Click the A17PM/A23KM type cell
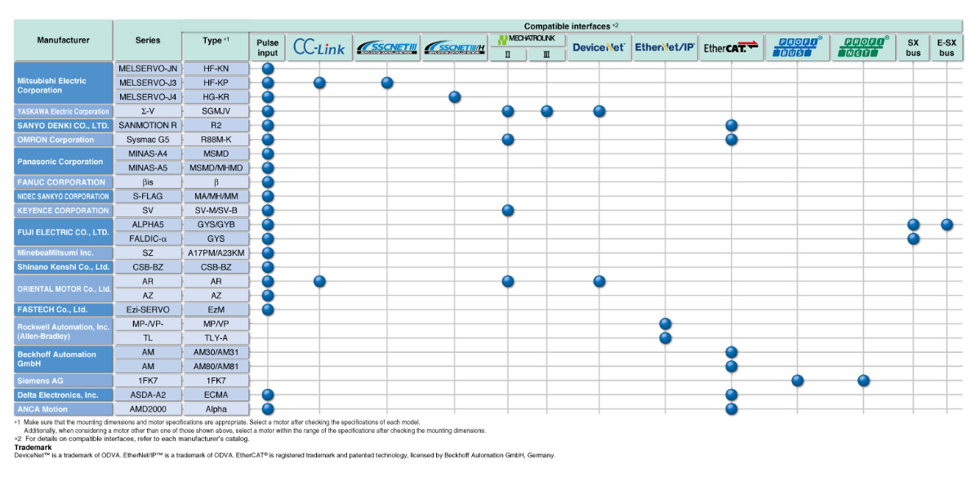This screenshot has width=980, height=482. 216,253
